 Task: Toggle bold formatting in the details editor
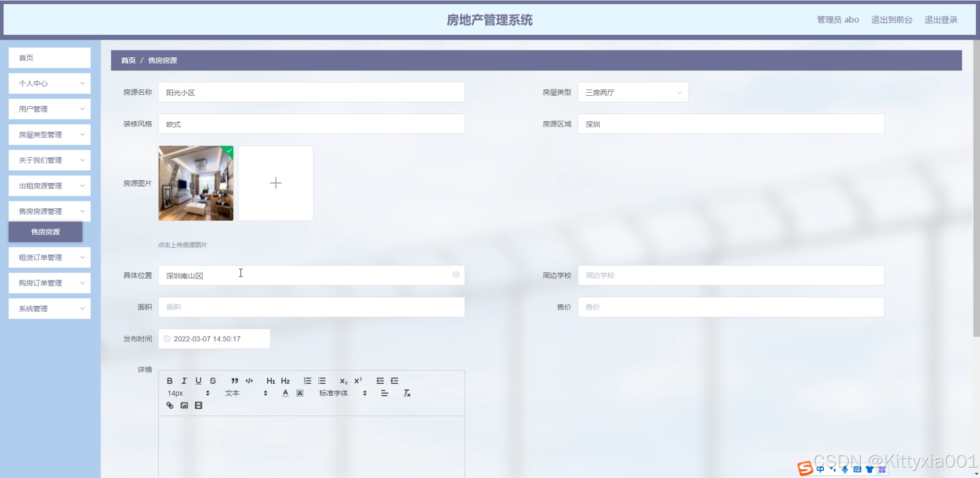point(170,381)
